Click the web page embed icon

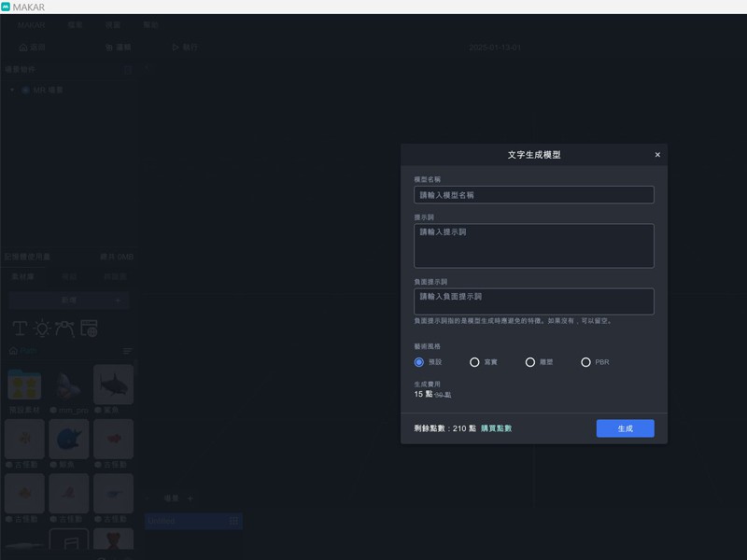point(89,328)
